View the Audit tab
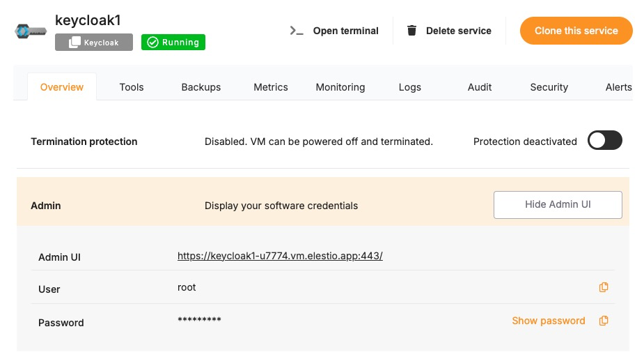 tap(480, 87)
